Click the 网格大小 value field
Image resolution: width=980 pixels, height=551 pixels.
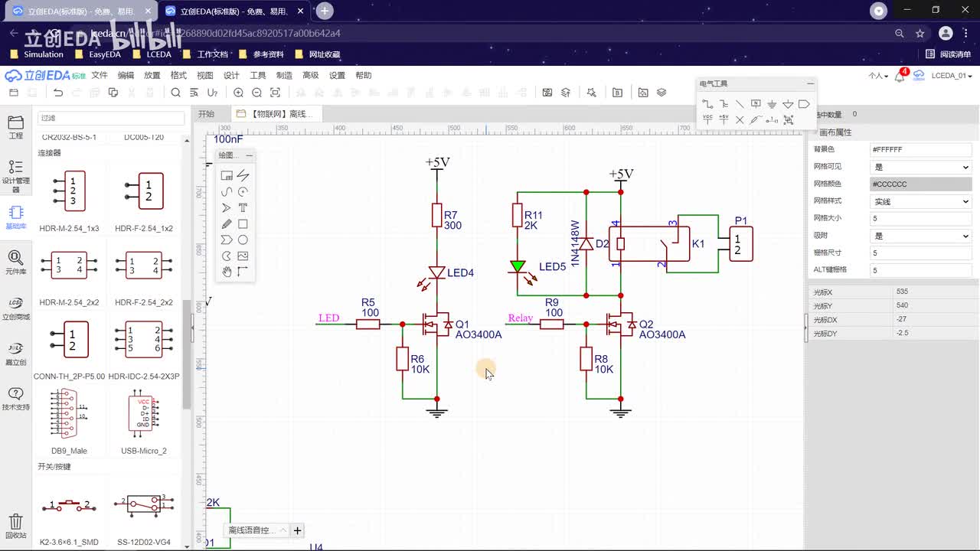click(x=921, y=218)
